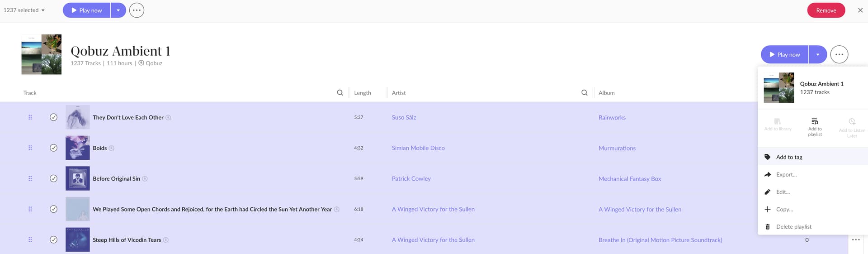Deselect They Don't Love Each Other checkbox
868x254 pixels.
(x=53, y=117)
